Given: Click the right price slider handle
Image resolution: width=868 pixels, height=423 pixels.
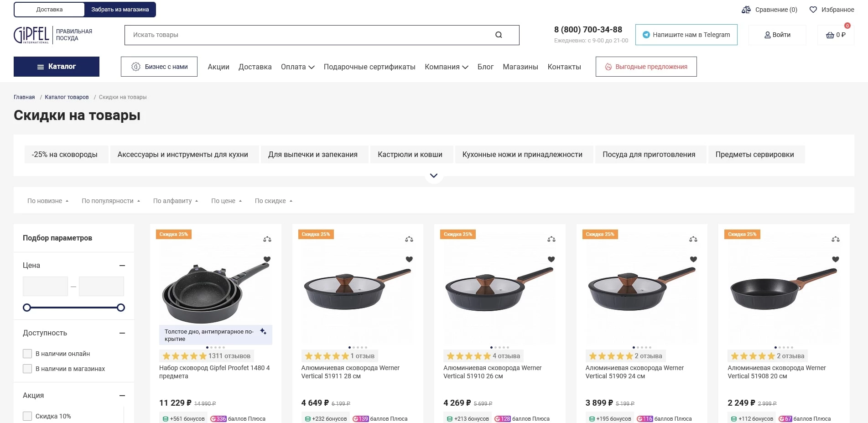Looking at the screenshot, I should pyautogui.click(x=121, y=308).
